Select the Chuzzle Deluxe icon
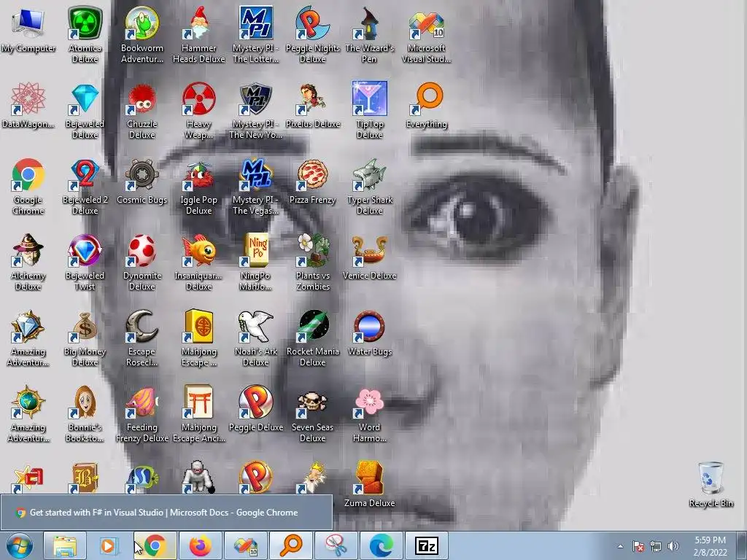 [x=142, y=111]
